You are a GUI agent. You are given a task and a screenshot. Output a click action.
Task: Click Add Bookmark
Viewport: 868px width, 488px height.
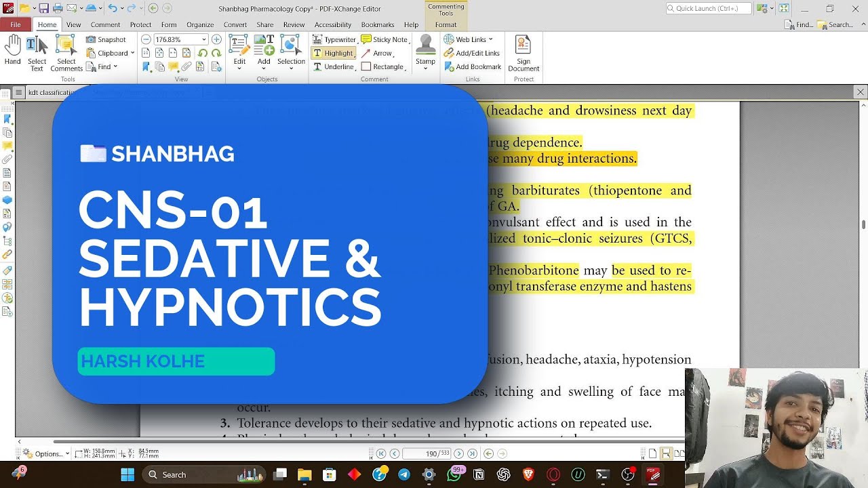tap(473, 66)
